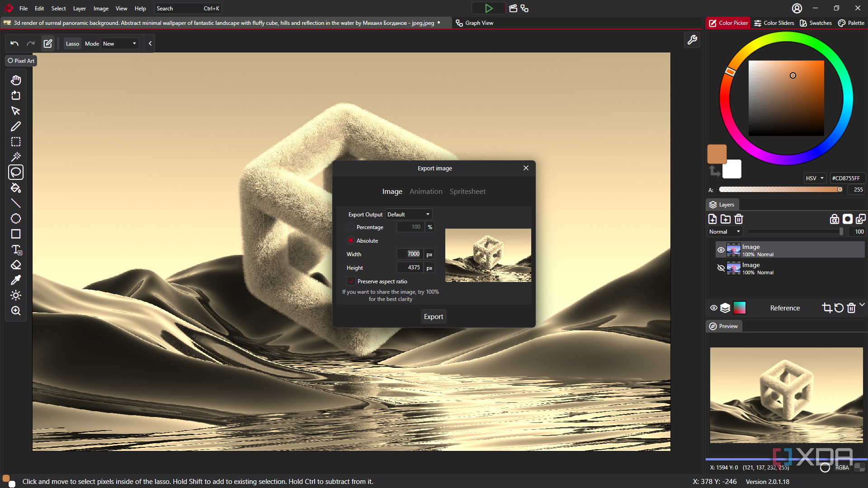868x488 pixels.
Task: Select the Move viewport hand tool
Action: 16,80
